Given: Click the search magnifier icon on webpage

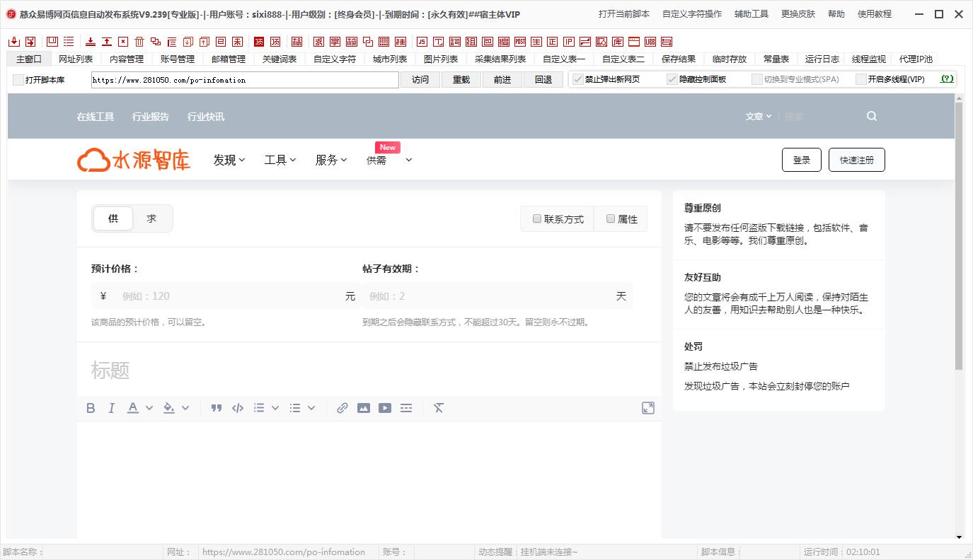Looking at the screenshot, I should (872, 117).
